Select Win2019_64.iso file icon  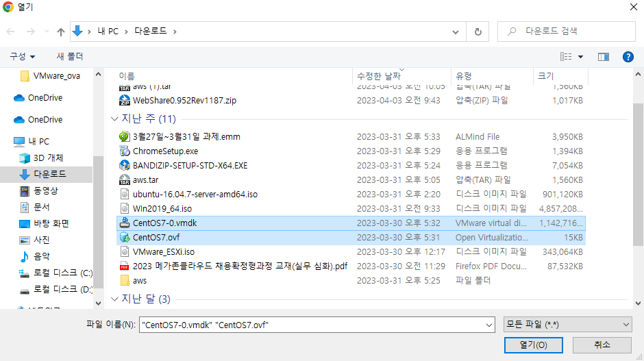coord(125,209)
